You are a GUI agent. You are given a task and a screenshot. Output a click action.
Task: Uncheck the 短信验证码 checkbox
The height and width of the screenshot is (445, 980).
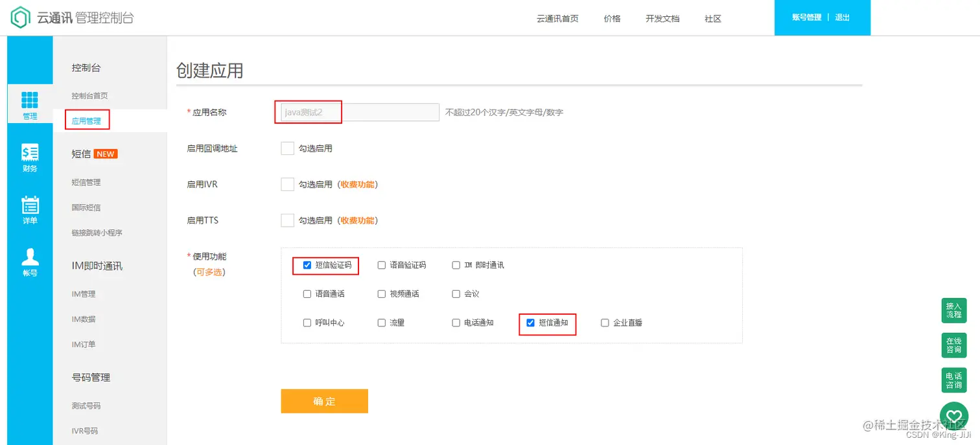click(307, 265)
